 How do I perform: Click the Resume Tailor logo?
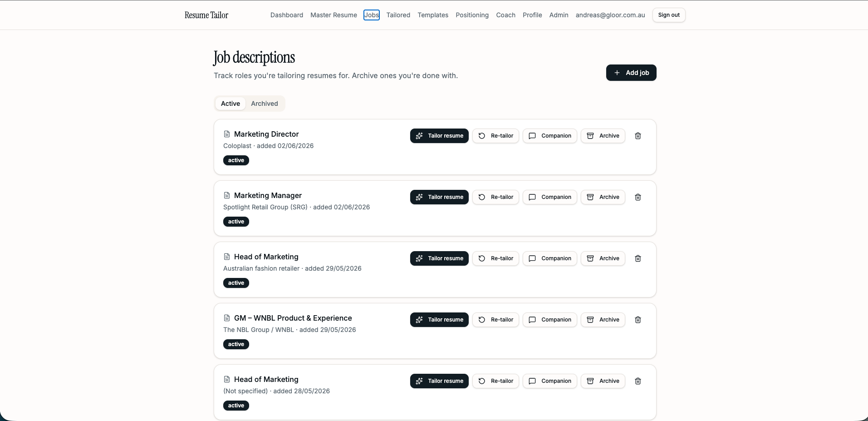click(x=206, y=15)
